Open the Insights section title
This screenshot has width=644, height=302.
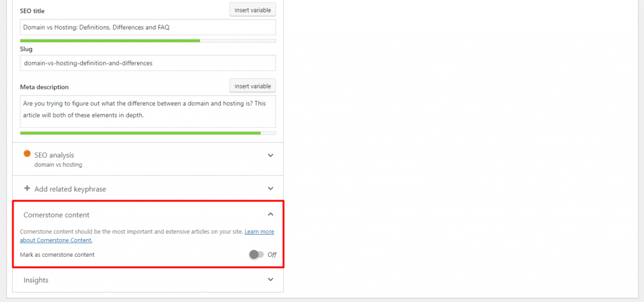click(36, 280)
